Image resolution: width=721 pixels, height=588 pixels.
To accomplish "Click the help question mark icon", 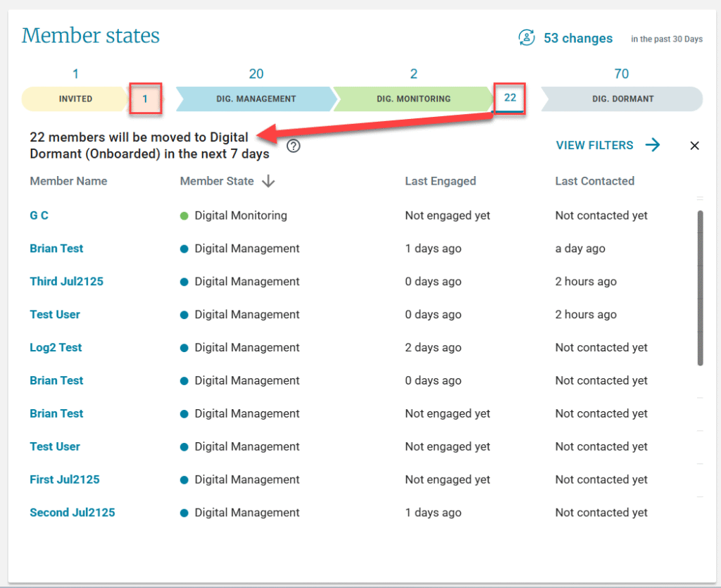I will [x=294, y=146].
